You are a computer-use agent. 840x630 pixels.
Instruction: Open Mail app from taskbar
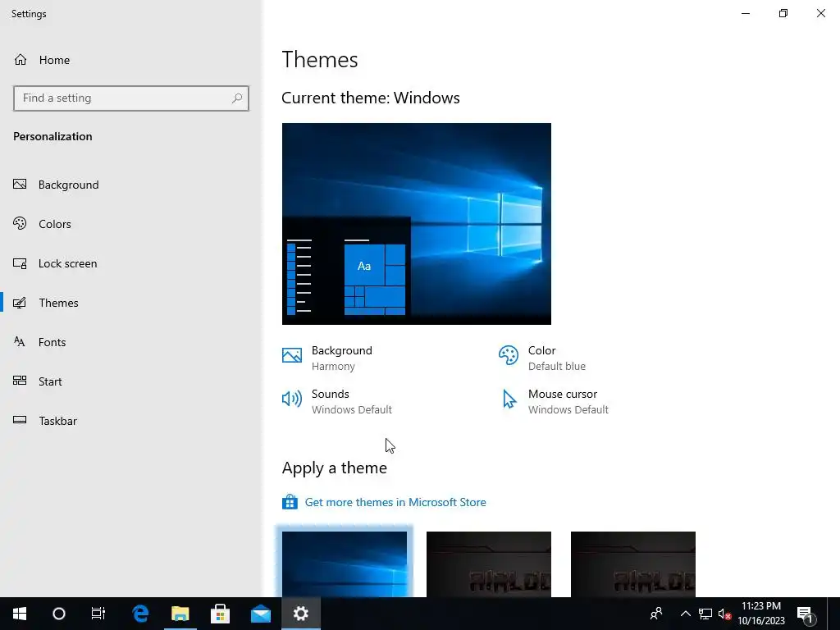pyautogui.click(x=260, y=614)
